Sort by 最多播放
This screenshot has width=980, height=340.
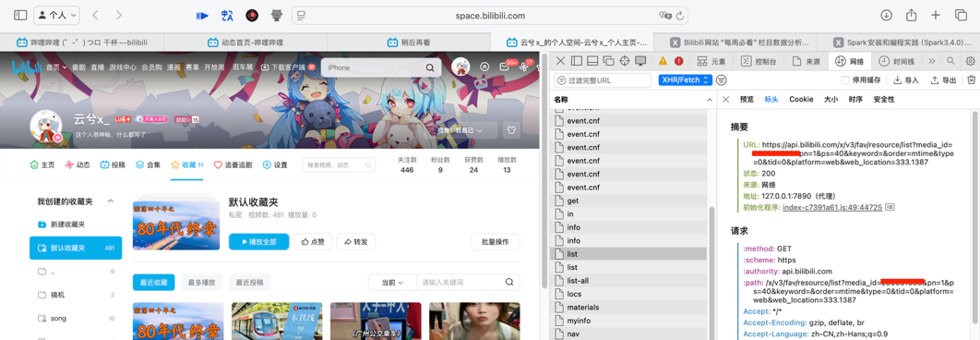click(x=201, y=283)
